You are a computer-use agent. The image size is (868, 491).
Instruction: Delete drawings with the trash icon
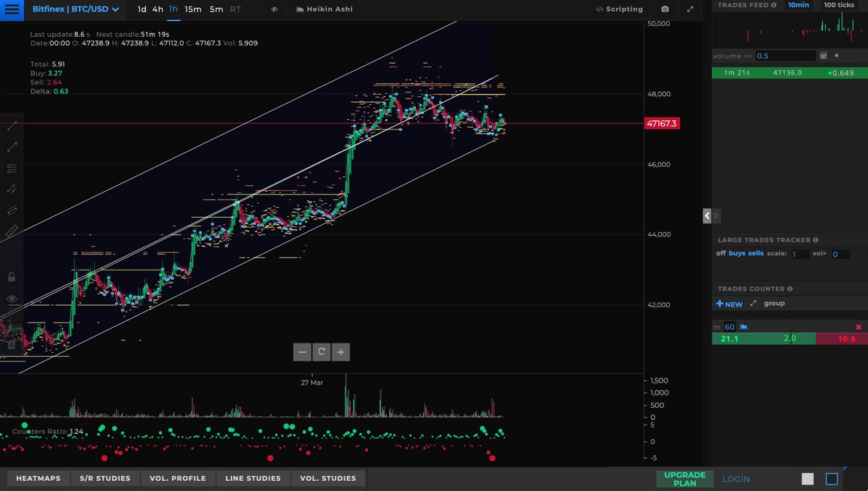tap(12, 345)
